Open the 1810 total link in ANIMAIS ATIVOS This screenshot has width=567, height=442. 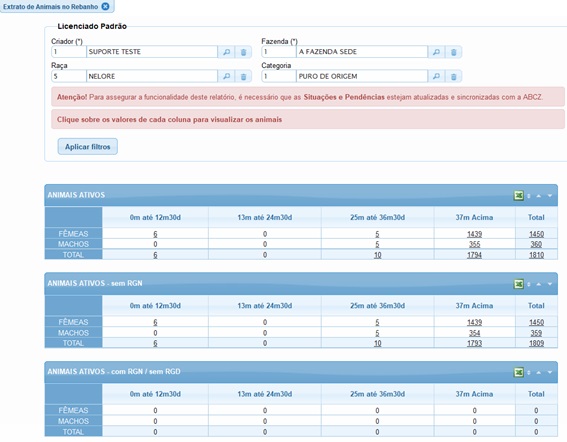[536, 255]
